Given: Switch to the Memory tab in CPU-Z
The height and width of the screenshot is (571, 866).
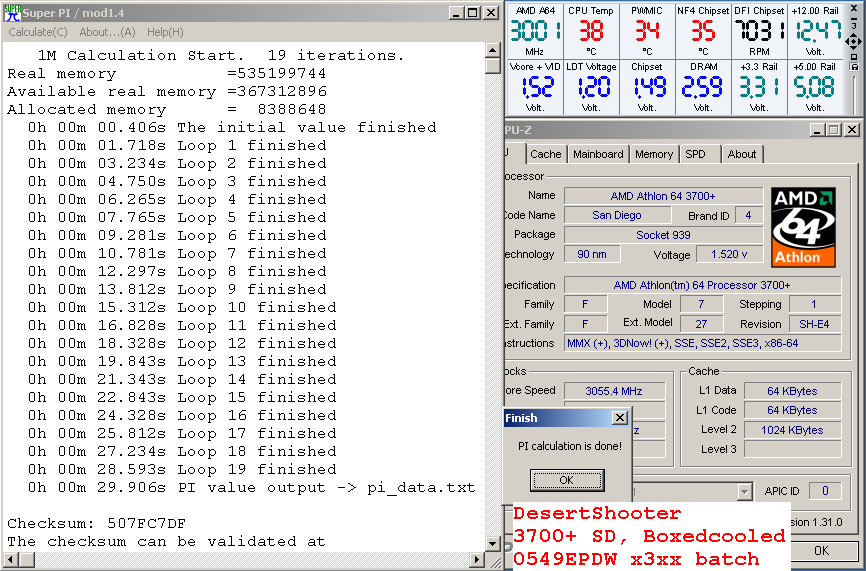Looking at the screenshot, I should pos(654,154).
